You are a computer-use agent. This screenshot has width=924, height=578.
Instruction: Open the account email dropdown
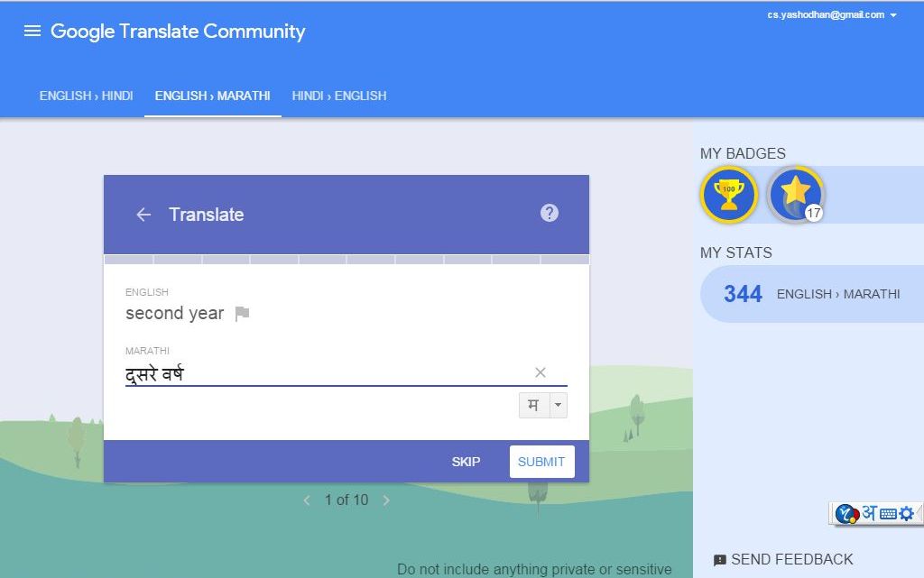[831, 14]
